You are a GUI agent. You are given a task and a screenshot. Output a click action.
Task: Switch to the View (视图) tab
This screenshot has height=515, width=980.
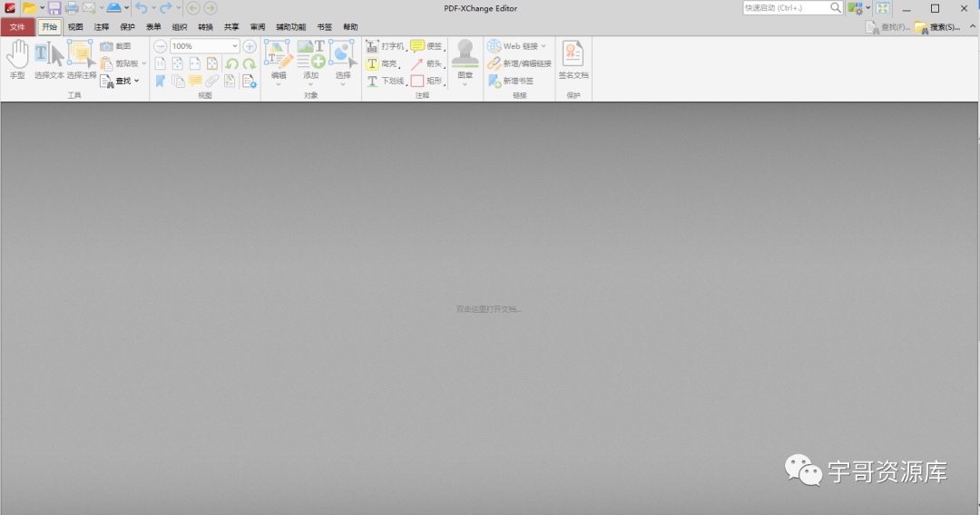tap(75, 27)
